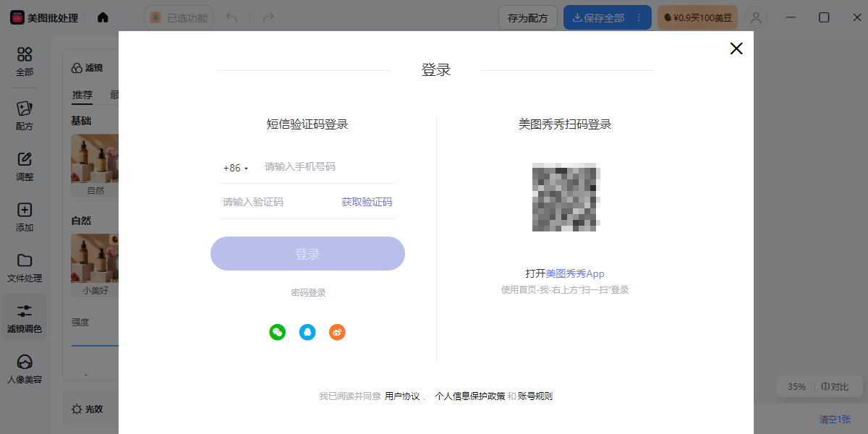Viewport: 868px width, 434px height.
Task: Click the 存为配方 button
Action: pyautogui.click(x=527, y=17)
